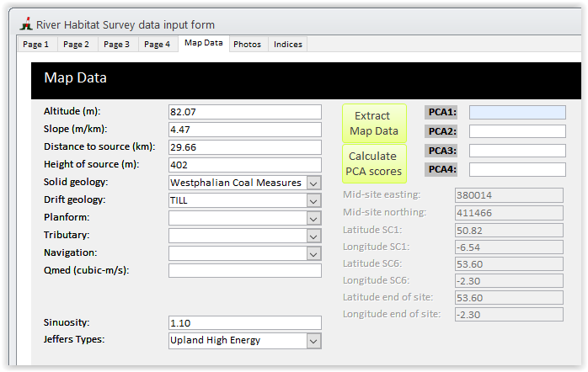588x372 pixels.
Task: Click the Qmed (cubic-m/s) input field
Action: (x=245, y=270)
